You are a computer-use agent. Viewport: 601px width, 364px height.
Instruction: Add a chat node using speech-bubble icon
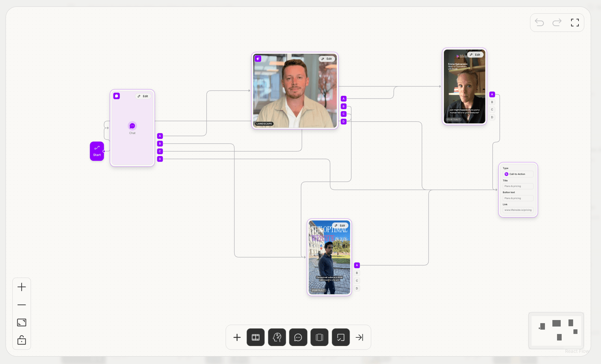coord(298,337)
